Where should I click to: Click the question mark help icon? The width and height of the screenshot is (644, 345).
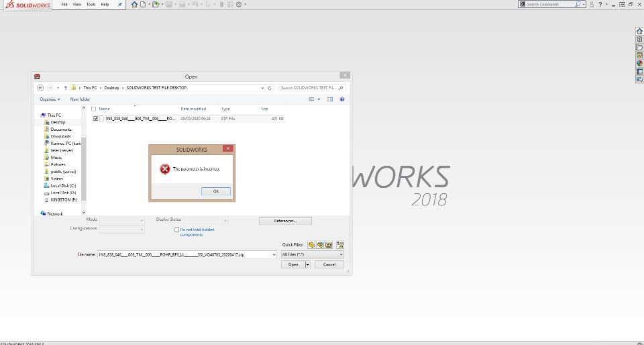click(600, 4)
